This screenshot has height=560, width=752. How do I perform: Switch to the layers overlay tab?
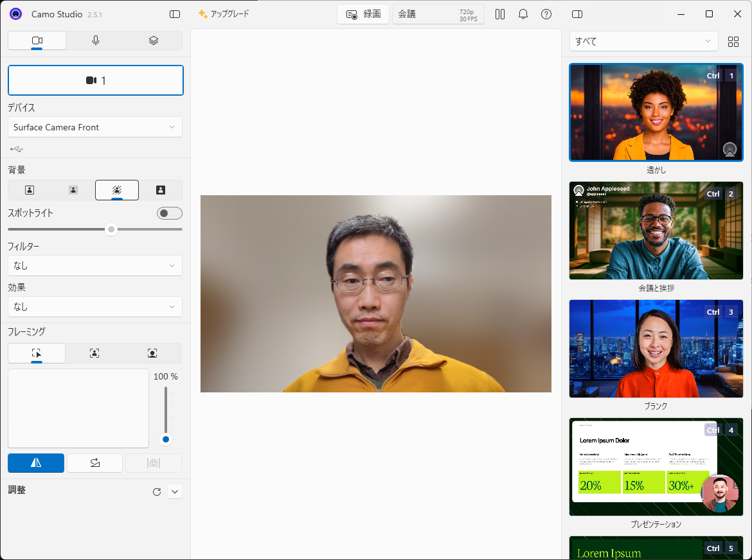(154, 40)
